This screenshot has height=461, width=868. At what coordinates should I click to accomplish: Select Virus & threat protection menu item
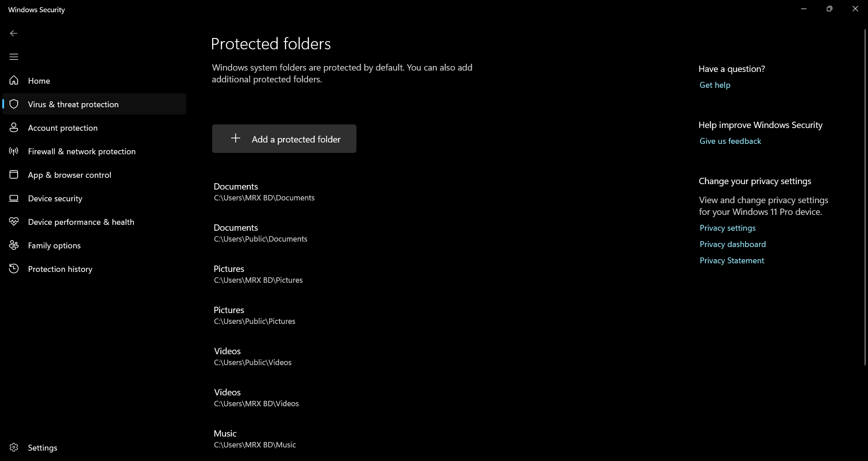95,104
